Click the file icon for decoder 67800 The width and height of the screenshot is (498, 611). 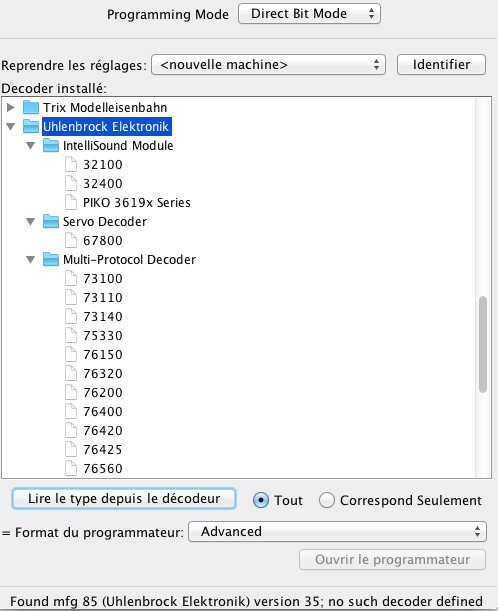[x=71, y=240]
